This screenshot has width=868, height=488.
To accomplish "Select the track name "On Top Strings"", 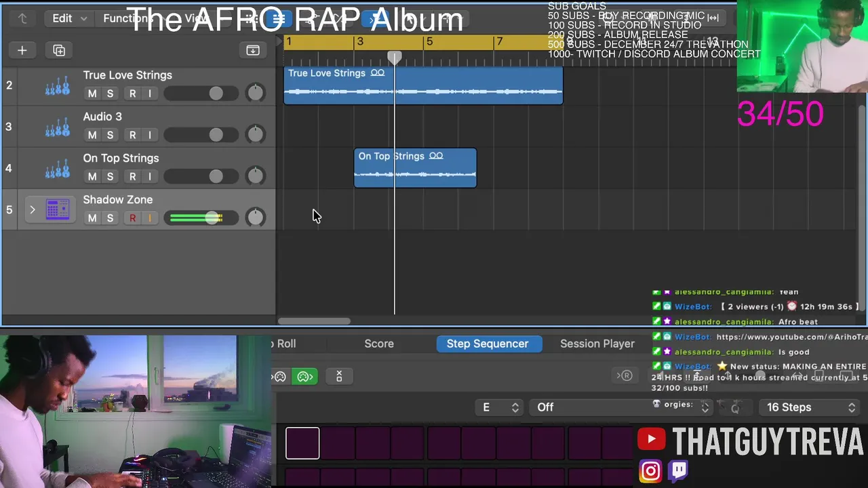I will click(121, 158).
